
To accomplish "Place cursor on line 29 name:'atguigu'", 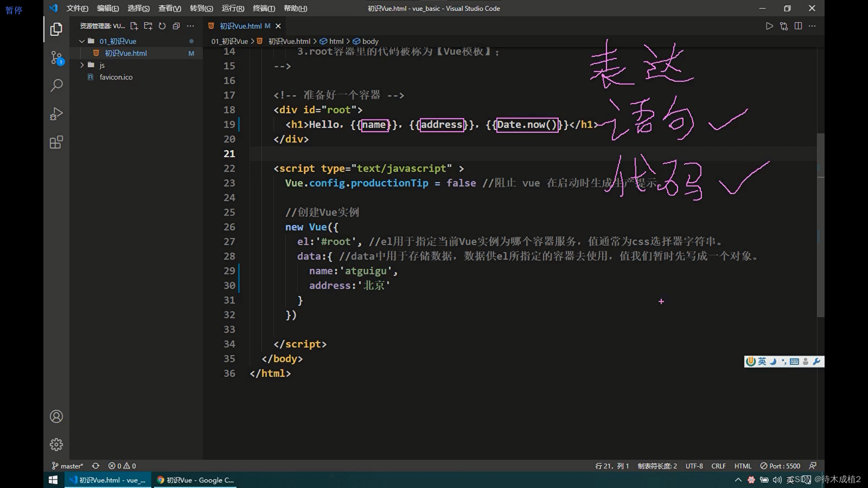I will 353,271.
